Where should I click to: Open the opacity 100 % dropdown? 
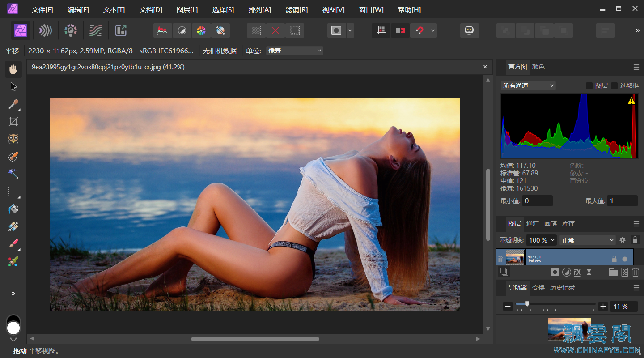[x=542, y=240]
